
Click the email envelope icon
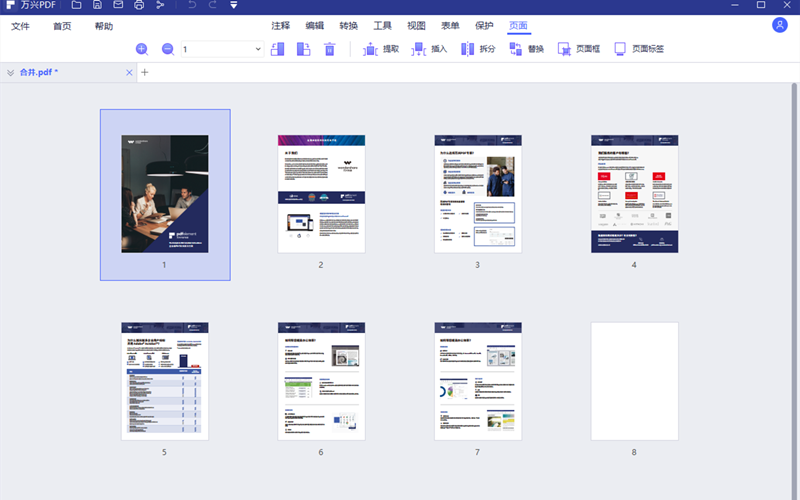(x=118, y=6)
